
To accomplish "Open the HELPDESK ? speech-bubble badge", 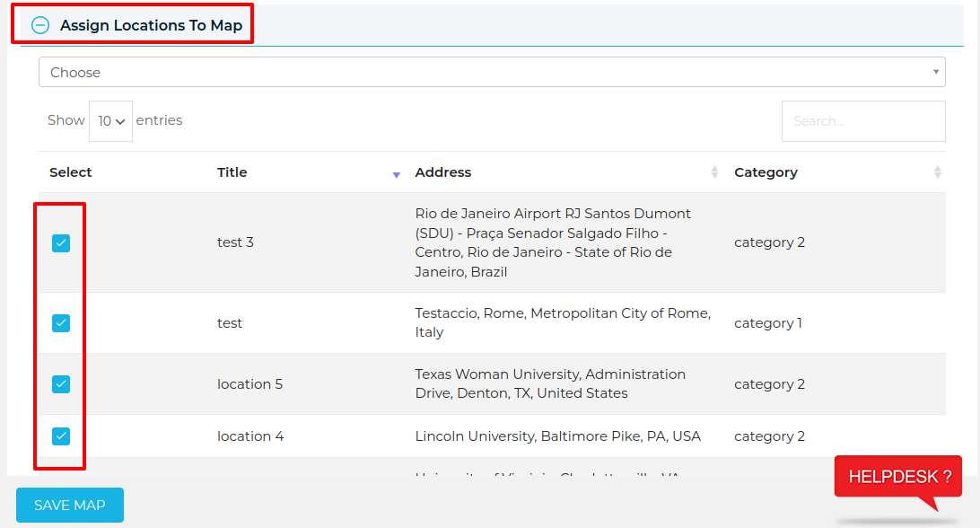I will (x=897, y=477).
